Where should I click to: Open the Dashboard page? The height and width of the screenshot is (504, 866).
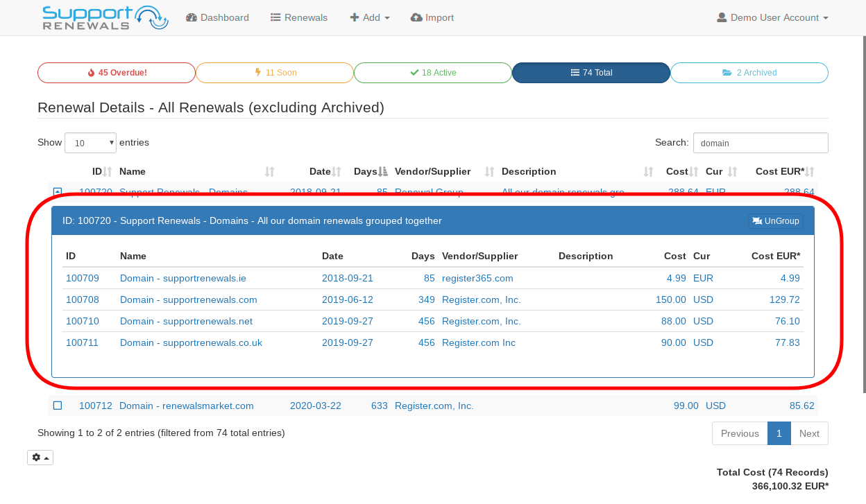[x=217, y=17]
